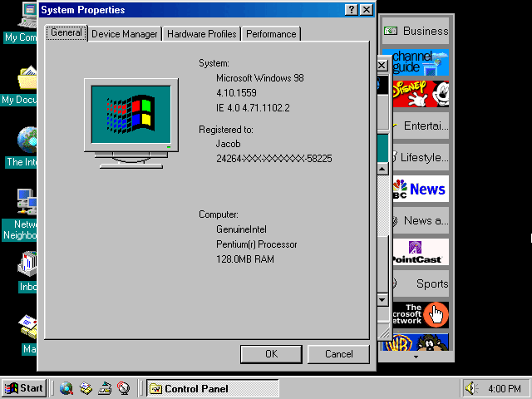Screen dimensions: 532x399
Task: Click channel bar scroll-down arrow
Action: pyautogui.click(x=416, y=357)
